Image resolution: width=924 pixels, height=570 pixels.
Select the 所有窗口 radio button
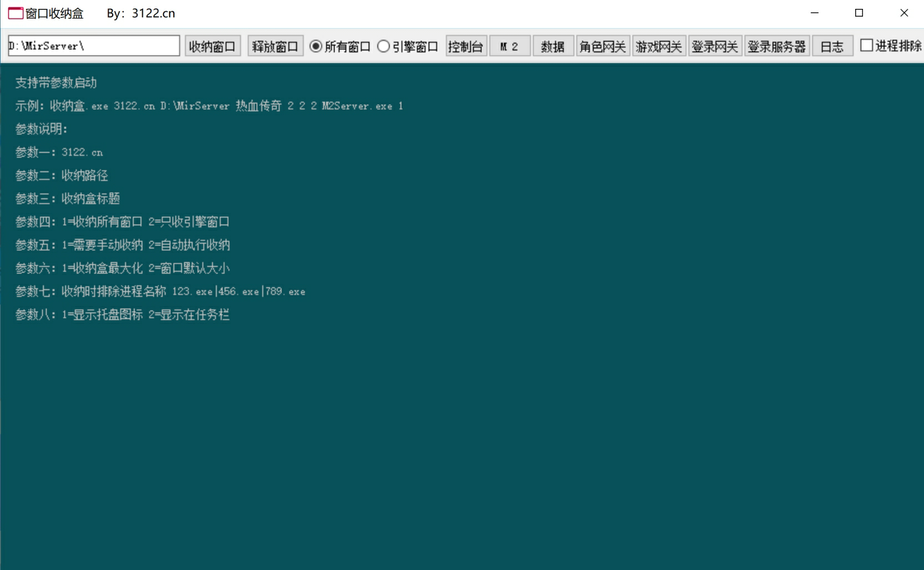click(x=340, y=47)
